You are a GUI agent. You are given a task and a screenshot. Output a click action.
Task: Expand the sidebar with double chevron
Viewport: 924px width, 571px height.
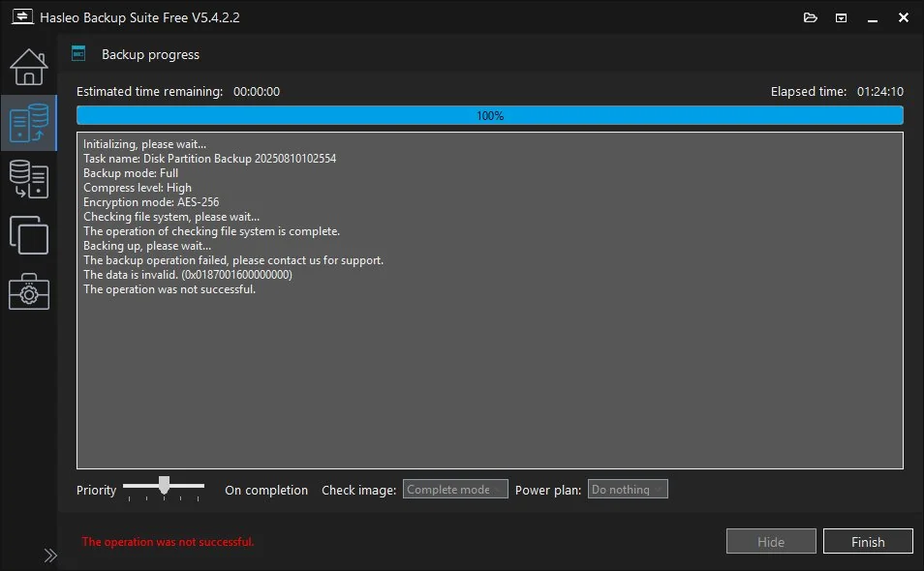(x=50, y=556)
